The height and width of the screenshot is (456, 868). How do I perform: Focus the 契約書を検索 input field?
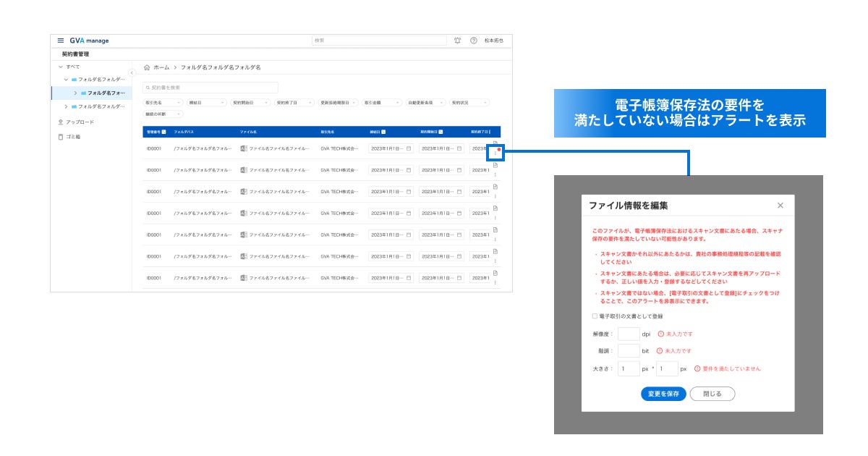(210, 88)
